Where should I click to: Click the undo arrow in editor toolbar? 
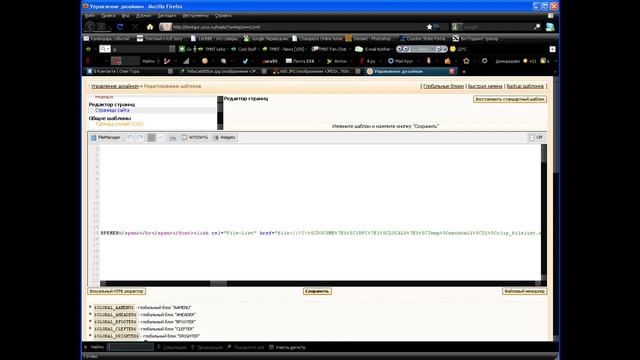click(x=130, y=138)
